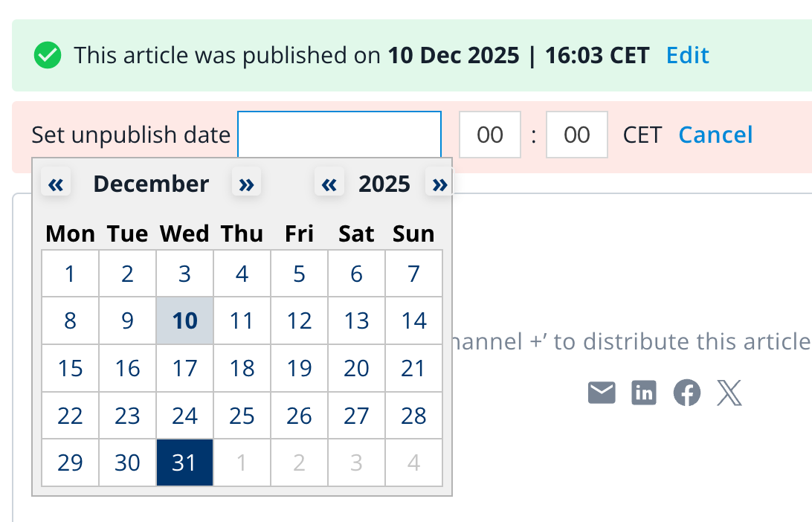Viewport: 812px width, 522px height.
Task: Choose December 1 in the calendar grid
Action: point(70,273)
